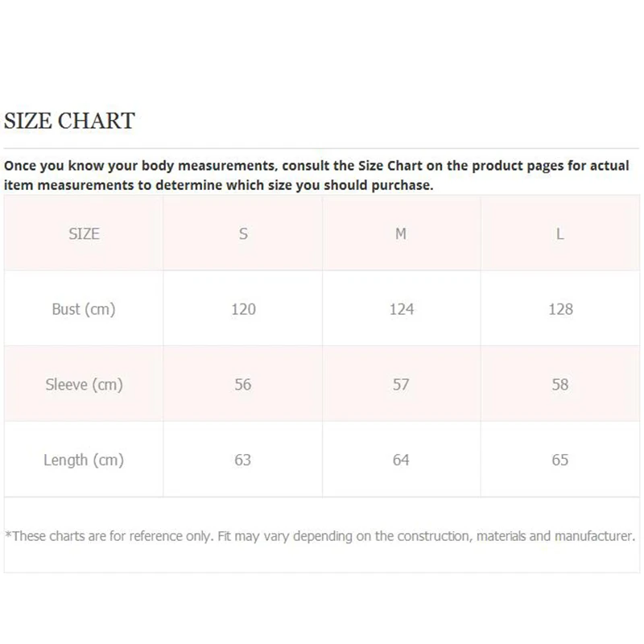Click the SIZE CHART heading
Viewport: 644px width, 644px height.
pos(69,121)
